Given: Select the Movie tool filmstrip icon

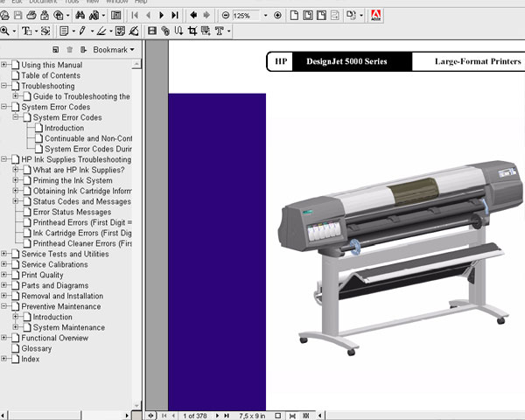Looking at the screenshot, I should pos(152,31).
